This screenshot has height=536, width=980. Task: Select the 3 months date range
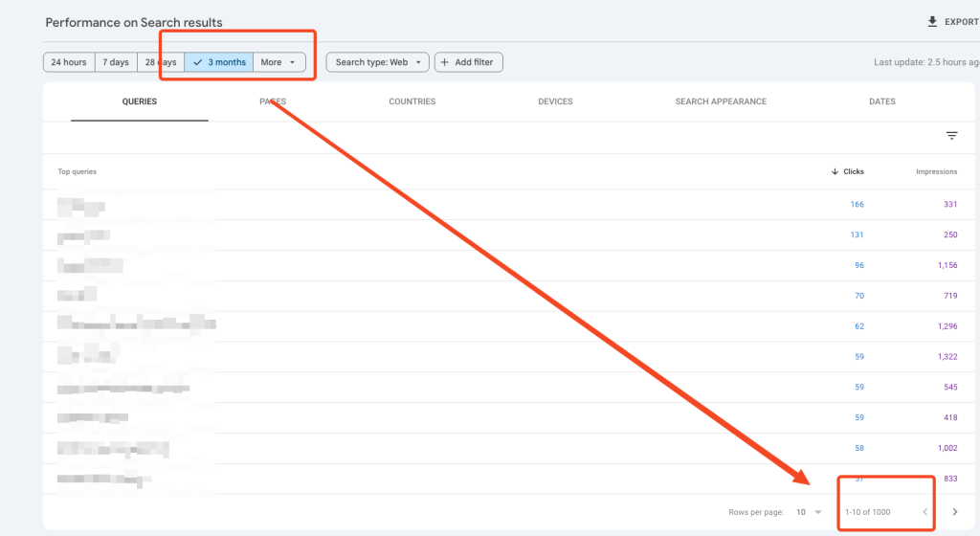219,62
